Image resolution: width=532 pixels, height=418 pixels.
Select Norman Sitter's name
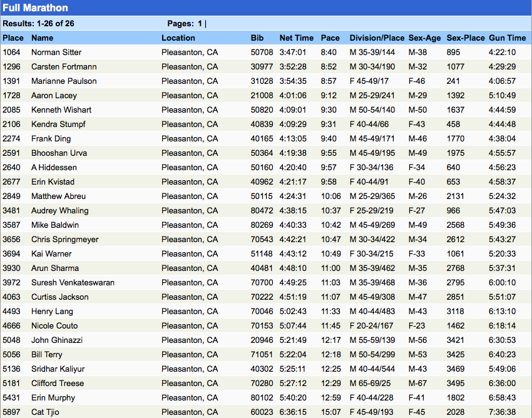point(56,53)
